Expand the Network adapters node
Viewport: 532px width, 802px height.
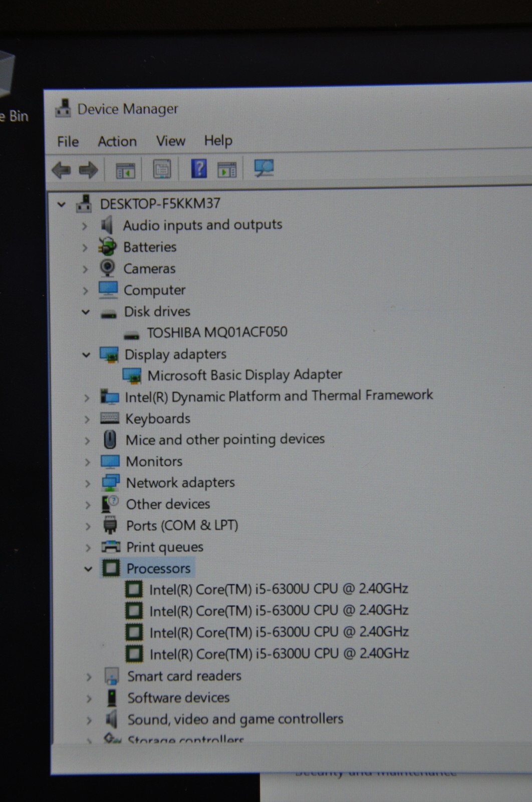88,483
